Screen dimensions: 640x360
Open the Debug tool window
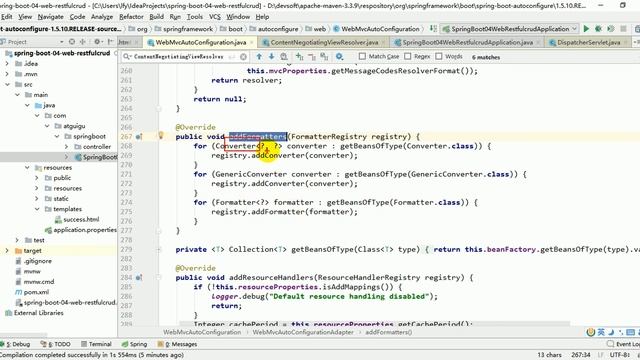pos(16,344)
